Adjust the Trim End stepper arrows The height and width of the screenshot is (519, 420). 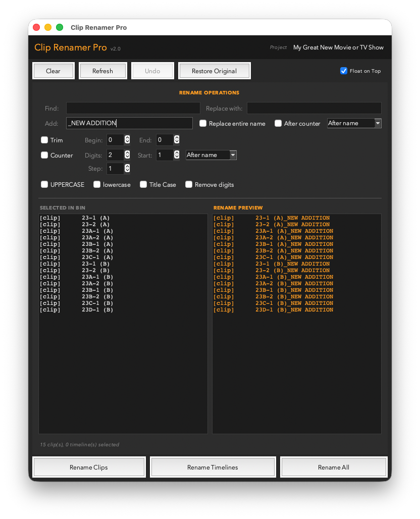pos(177,140)
